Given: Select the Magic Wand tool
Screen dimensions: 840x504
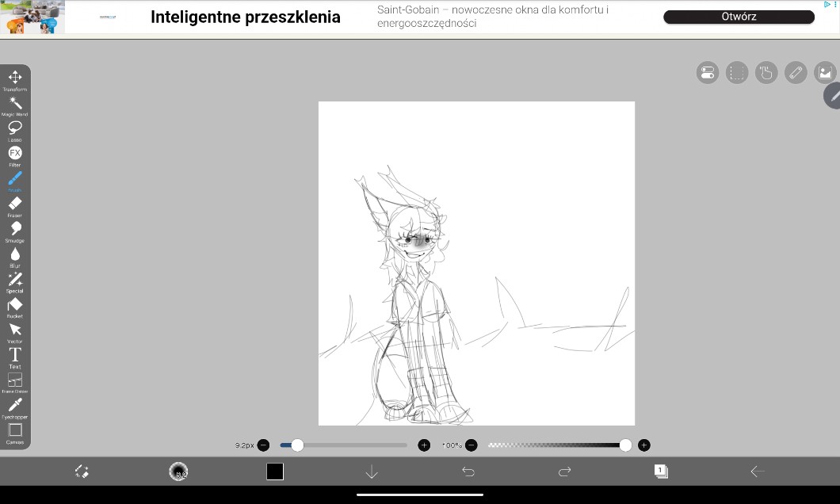Looking at the screenshot, I should (x=15, y=103).
